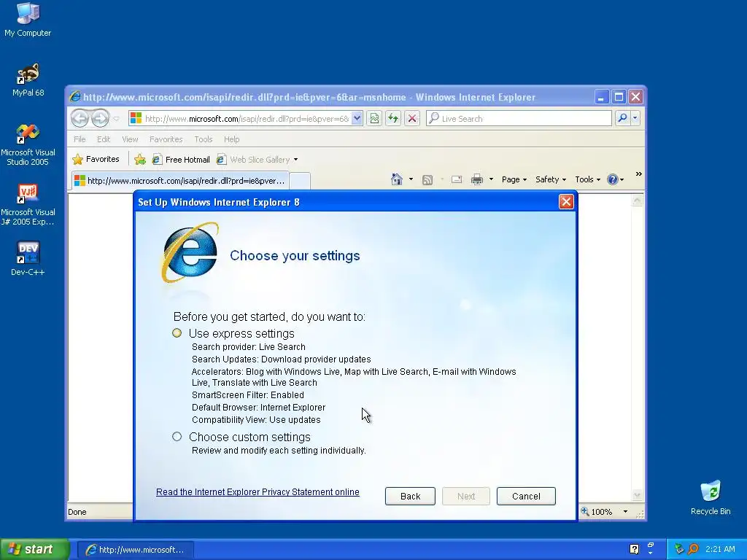
Task: Open the Internet Explorer Privacy Statement link
Action: click(x=258, y=492)
